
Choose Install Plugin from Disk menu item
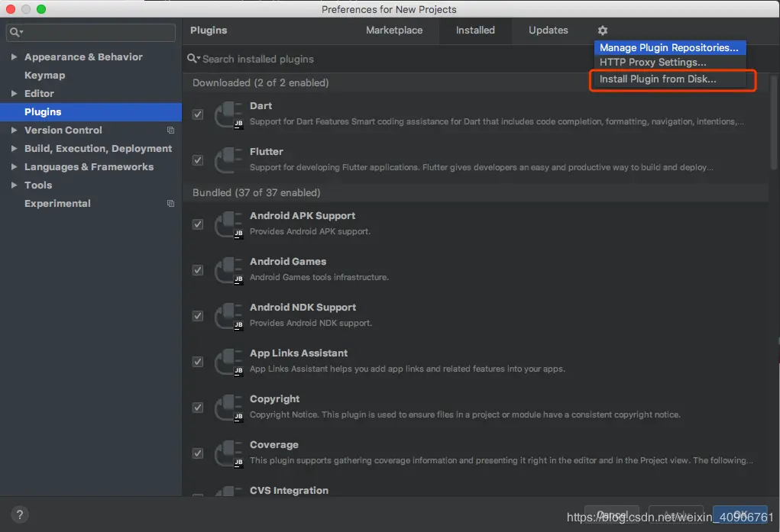click(x=669, y=79)
